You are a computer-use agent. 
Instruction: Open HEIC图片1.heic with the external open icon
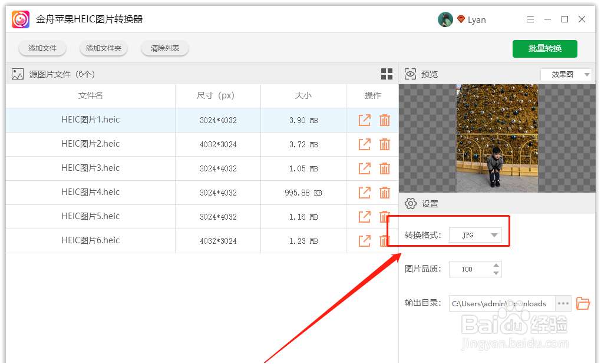click(x=364, y=120)
